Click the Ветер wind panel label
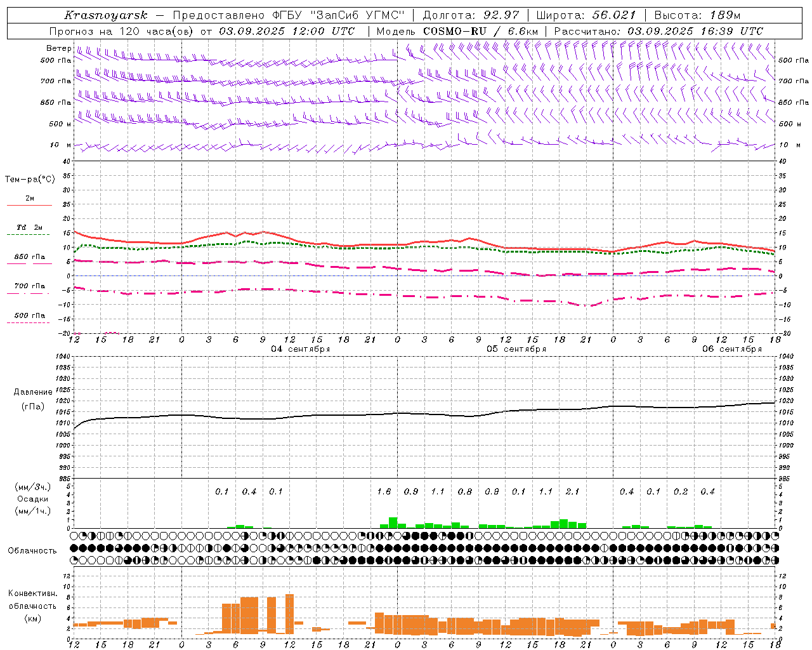Image resolution: width=812 pixels, height=650 pixels. pos(58,48)
